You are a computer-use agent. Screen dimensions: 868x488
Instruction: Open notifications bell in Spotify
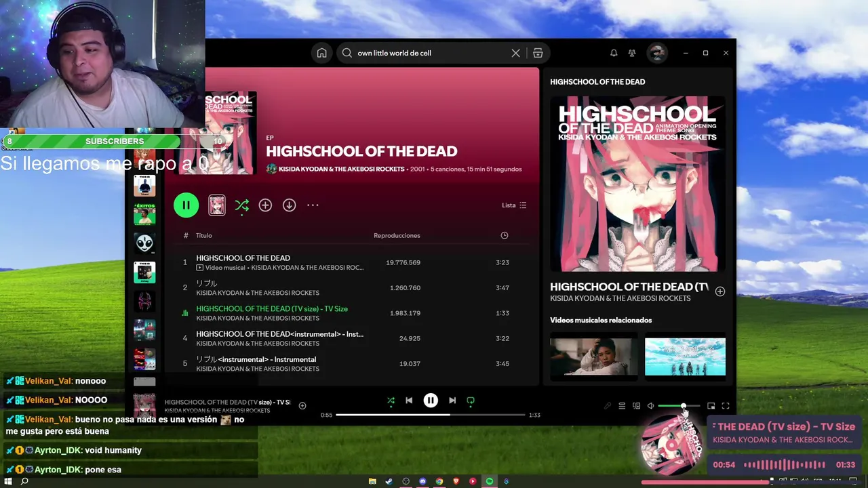point(614,53)
